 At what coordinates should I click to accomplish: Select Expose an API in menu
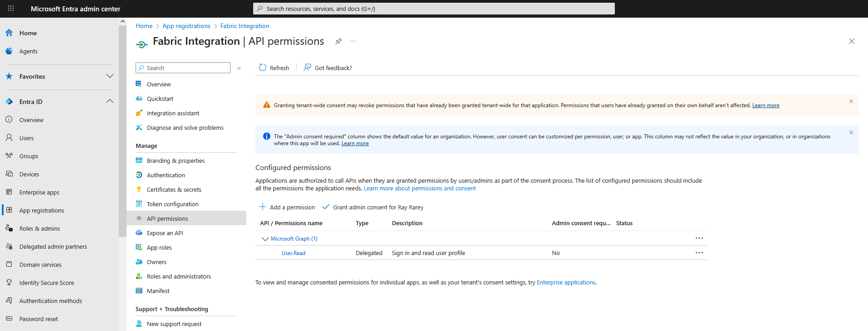click(x=165, y=233)
